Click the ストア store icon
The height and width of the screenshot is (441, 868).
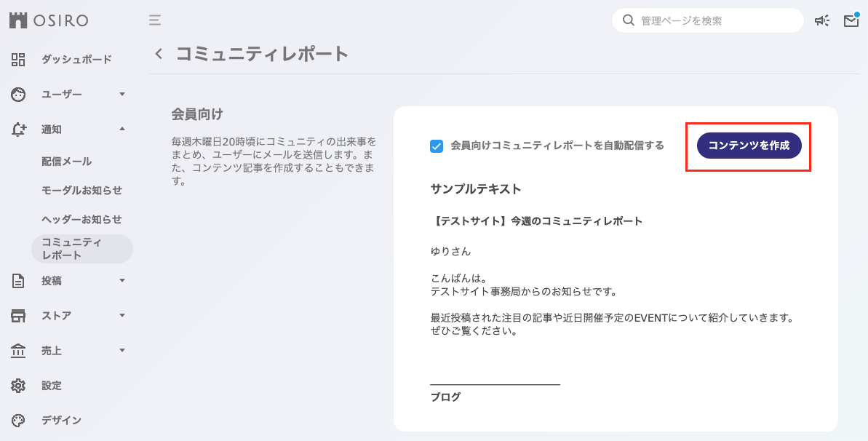18,316
